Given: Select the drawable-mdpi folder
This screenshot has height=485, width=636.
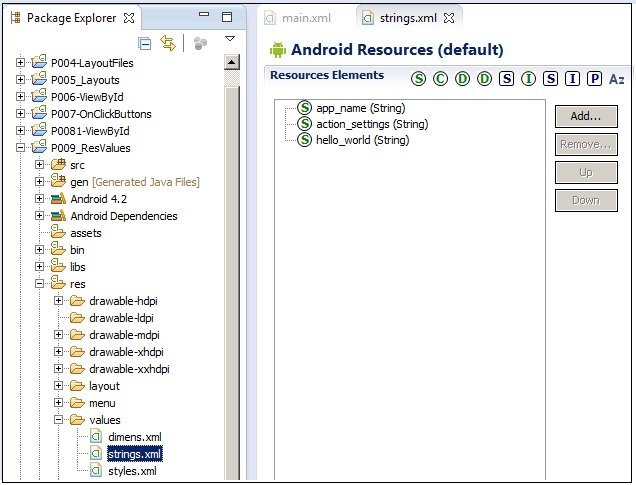Looking at the screenshot, I should 124,335.
